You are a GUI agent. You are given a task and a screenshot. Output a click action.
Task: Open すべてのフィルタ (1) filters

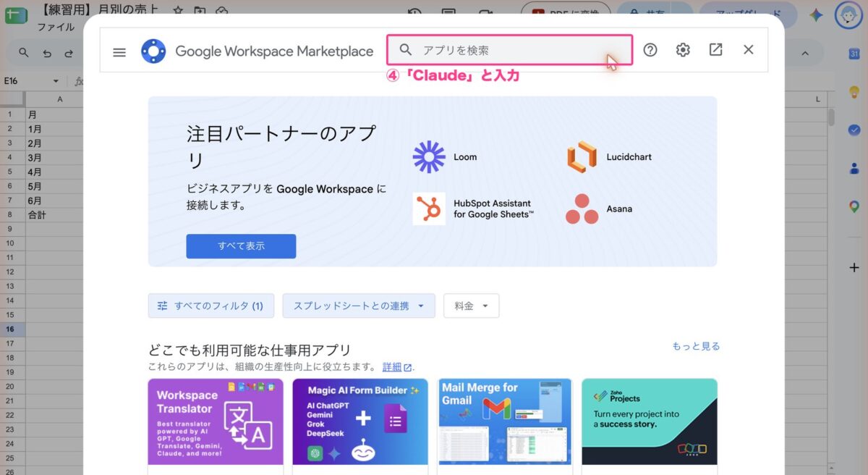coord(210,306)
